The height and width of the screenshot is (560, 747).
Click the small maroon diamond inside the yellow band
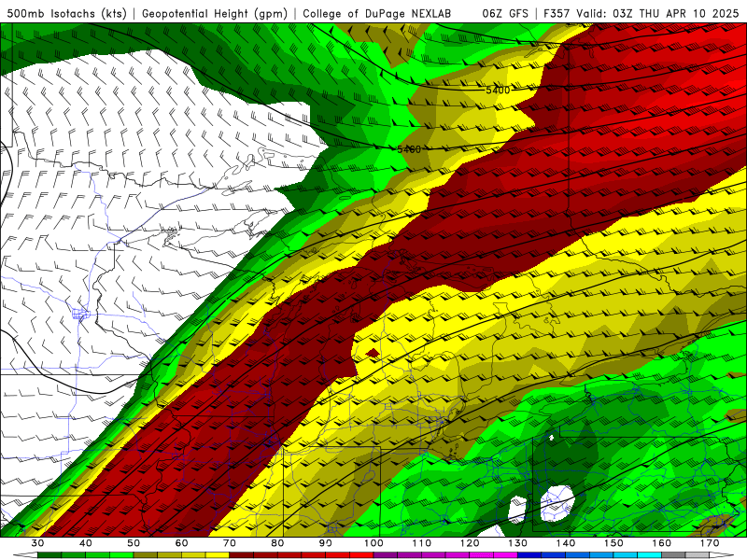tap(372, 353)
